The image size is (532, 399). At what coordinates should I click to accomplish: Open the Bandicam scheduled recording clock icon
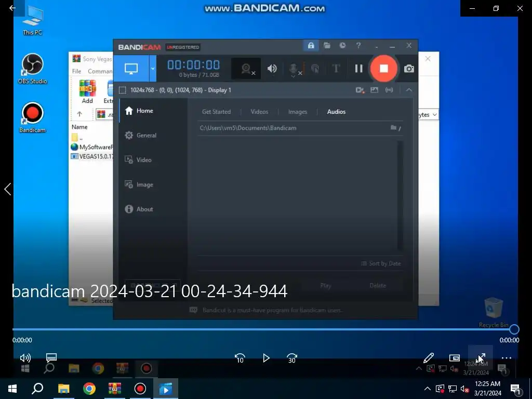click(343, 46)
